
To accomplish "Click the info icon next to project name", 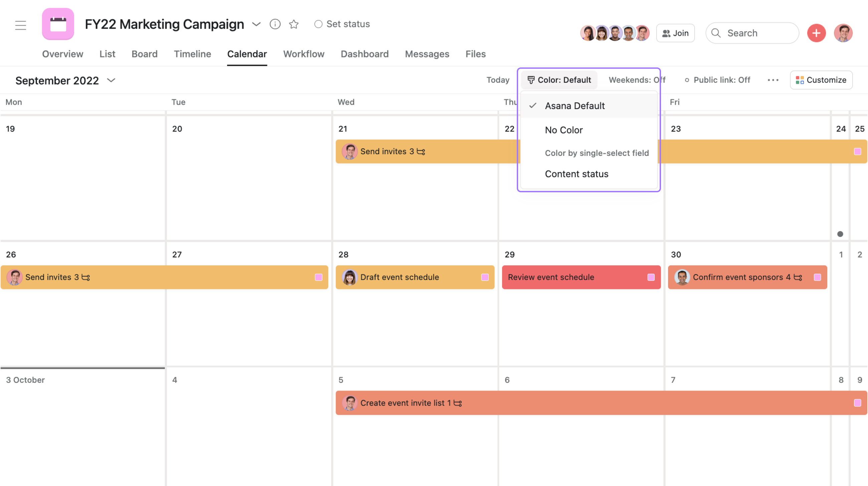I will (x=275, y=23).
